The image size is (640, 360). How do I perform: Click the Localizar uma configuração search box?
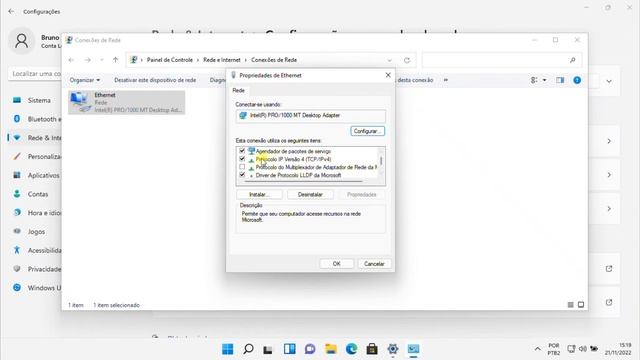(x=35, y=74)
